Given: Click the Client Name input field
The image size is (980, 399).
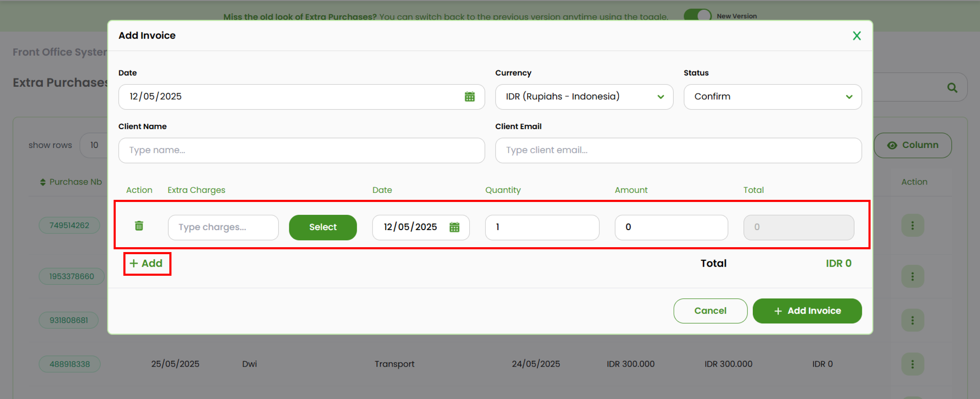Looking at the screenshot, I should (x=301, y=150).
